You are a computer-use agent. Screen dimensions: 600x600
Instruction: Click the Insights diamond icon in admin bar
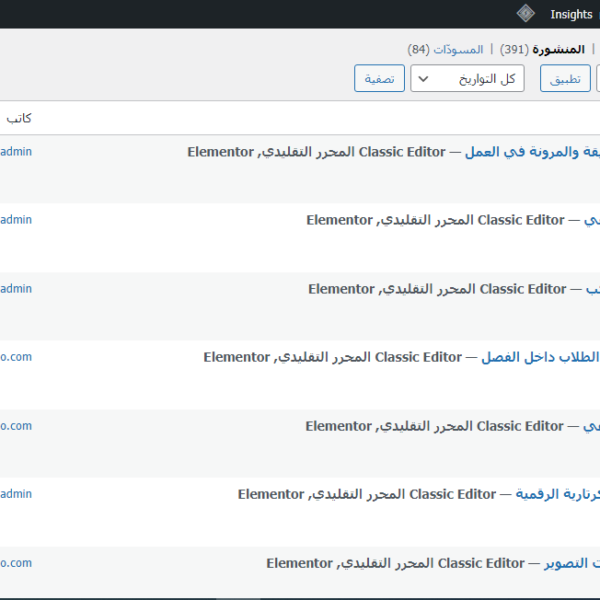526,14
